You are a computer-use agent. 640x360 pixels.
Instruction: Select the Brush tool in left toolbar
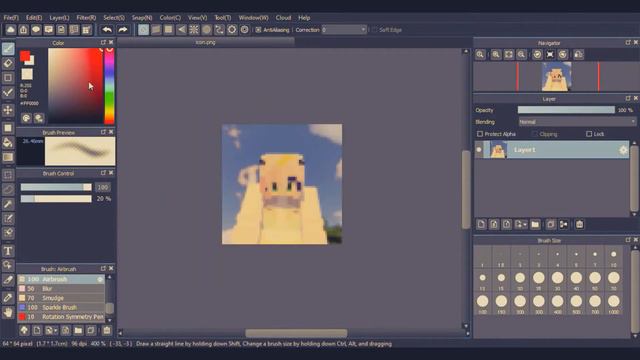(8, 49)
